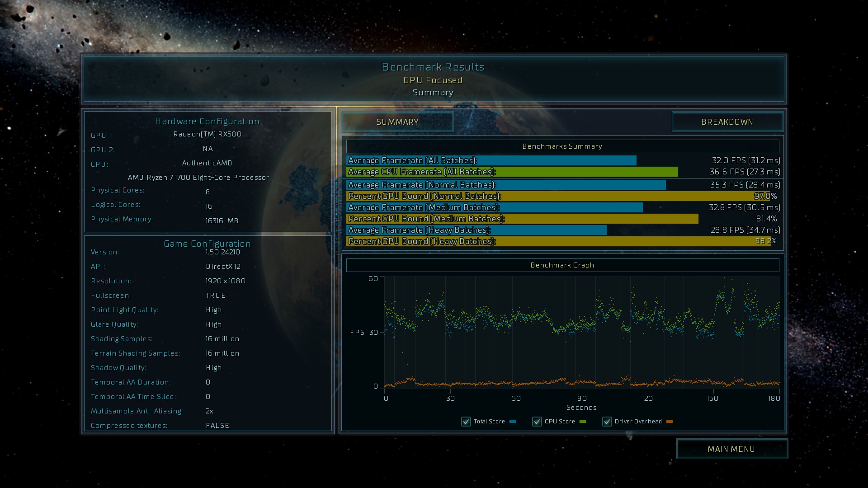Screen dimensions: 868x488
Task: Switch to the SUMMARY tab
Action: click(397, 122)
